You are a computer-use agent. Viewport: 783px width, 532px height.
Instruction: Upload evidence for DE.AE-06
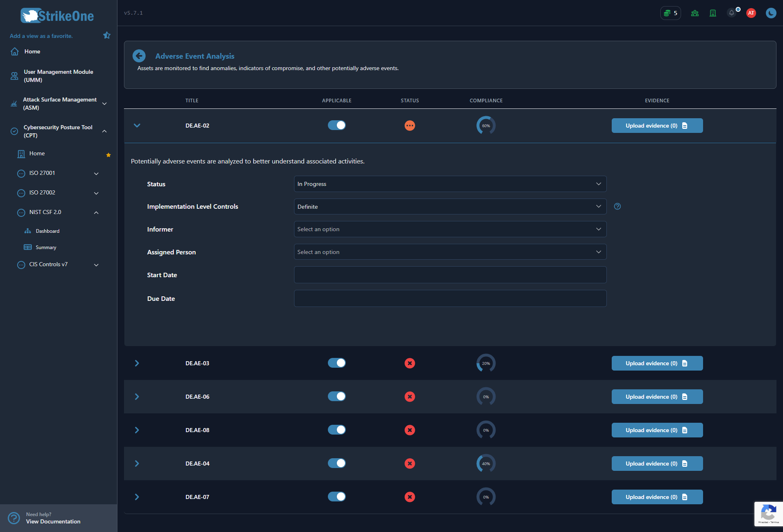click(657, 397)
